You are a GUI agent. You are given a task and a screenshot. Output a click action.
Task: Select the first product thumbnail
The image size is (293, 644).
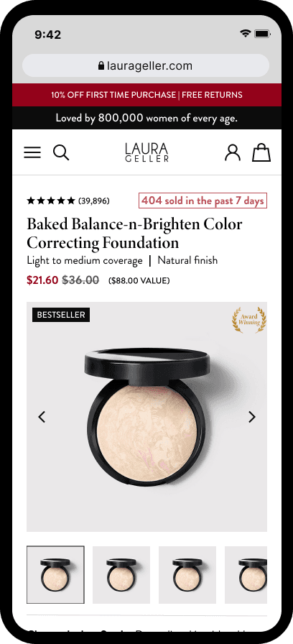(x=55, y=574)
